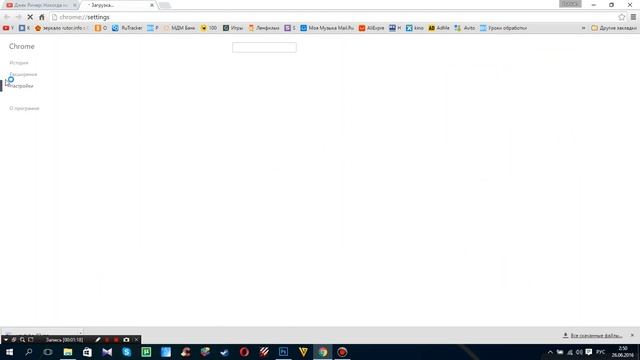Image resolution: width=640 pixels, height=360 pixels.
Task: Click the recorder magnifier zoom icon
Action: [x=22, y=340]
